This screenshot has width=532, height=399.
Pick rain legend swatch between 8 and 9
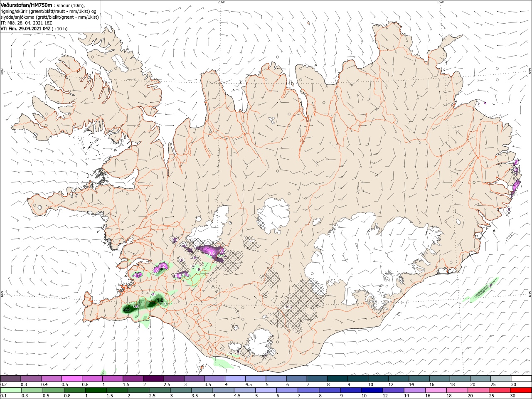(x=330, y=390)
